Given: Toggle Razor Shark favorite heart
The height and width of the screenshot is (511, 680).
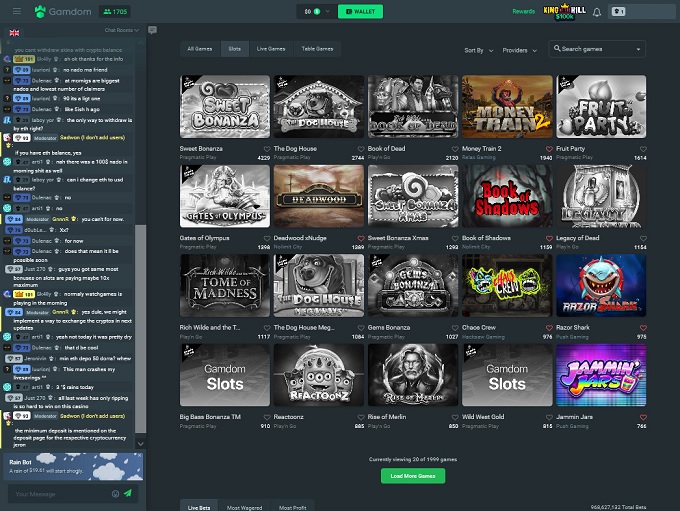Looking at the screenshot, I should pos(643,328).
